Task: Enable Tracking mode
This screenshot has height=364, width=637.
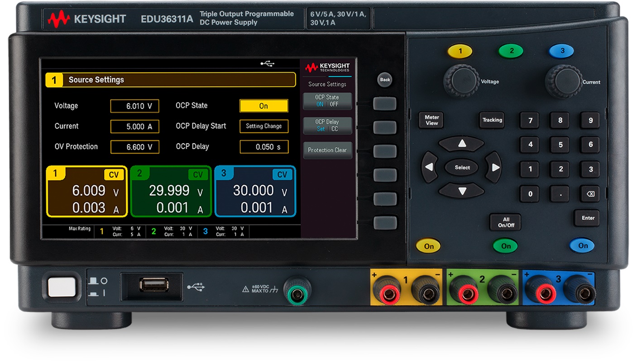Action: [x=492, y=120]
